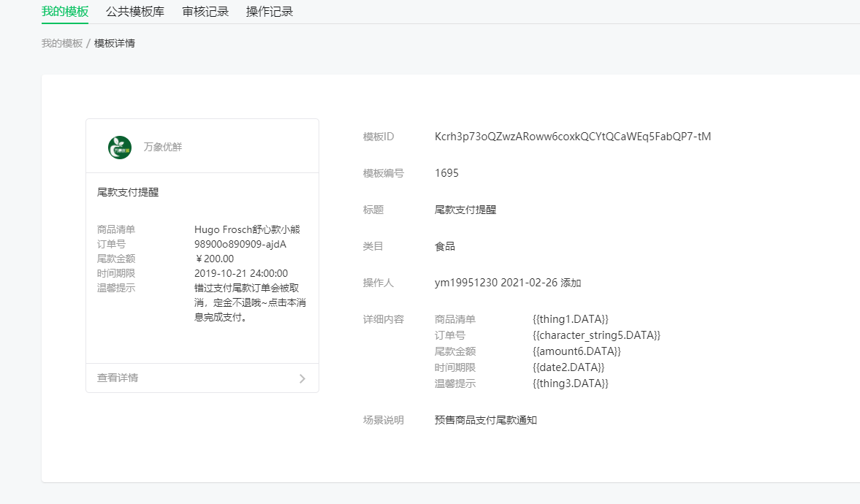This screenshot has width=860, height=504.
Task: Click the 模板编号 field label
Action: click(384, 173)
